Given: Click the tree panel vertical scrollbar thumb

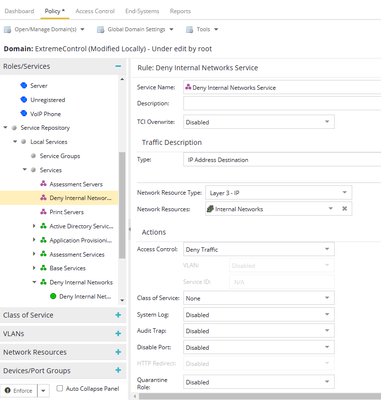Looking at the screenshot, I should 122,205.
